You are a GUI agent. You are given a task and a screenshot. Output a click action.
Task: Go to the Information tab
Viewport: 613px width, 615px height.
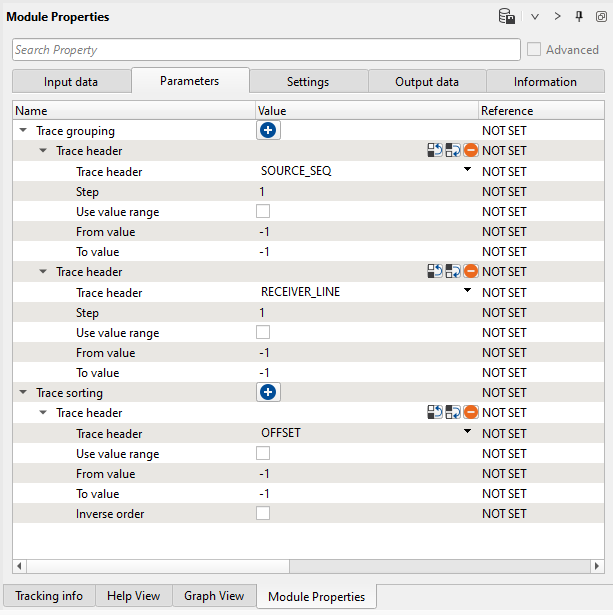coord(545,82)
